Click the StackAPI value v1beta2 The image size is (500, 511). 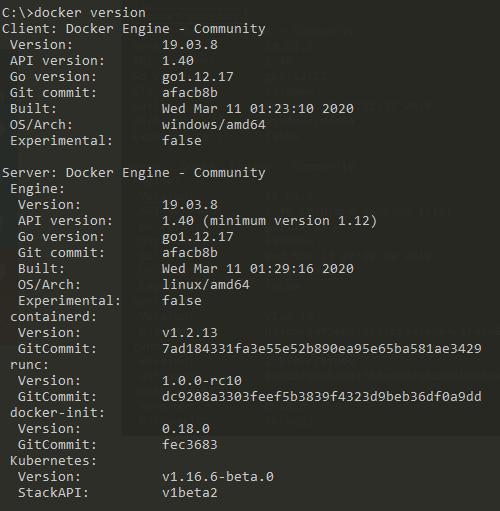click(x=190, y=493)
